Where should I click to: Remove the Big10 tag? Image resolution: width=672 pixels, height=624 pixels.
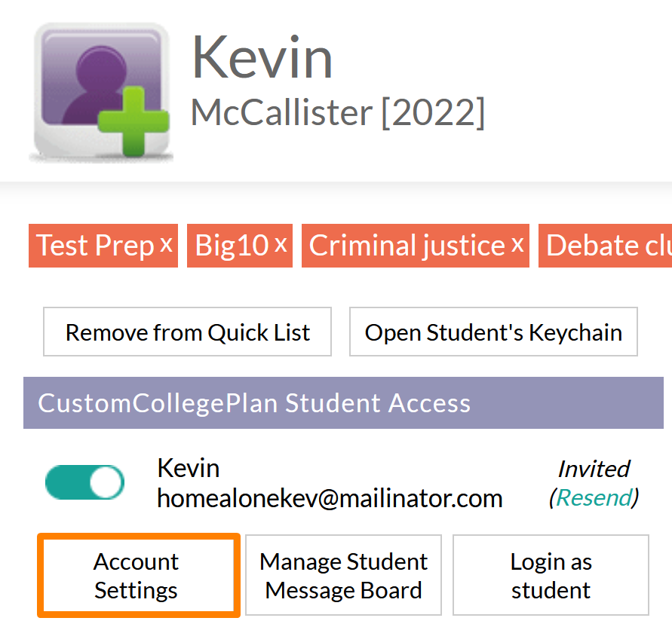(x=281, y=245)
